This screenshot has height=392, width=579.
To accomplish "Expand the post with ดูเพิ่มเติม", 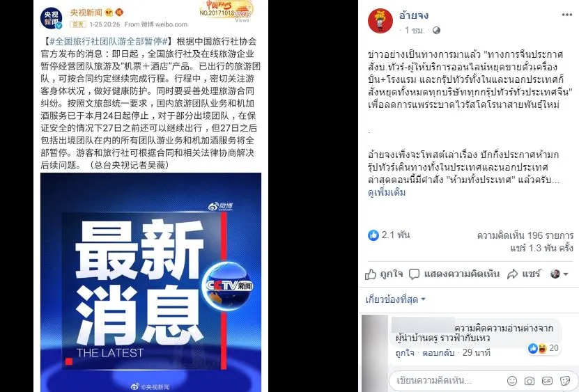I will coord(387,192).
